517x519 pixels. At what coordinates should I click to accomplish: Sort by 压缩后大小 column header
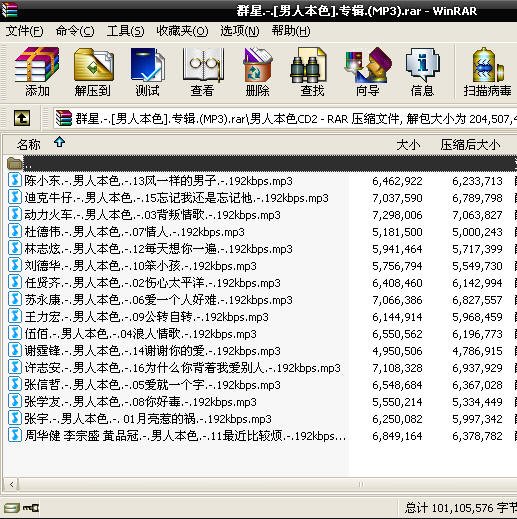(x=470, y=145)
